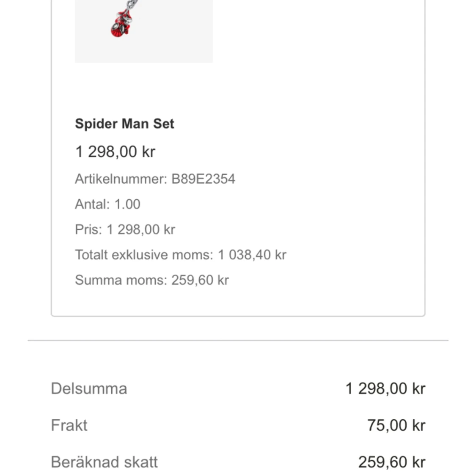This screenshot has width=476, height=476.
Task: Click the bold 1 298,00 kr price below the title
Action: tap(115, 151)
